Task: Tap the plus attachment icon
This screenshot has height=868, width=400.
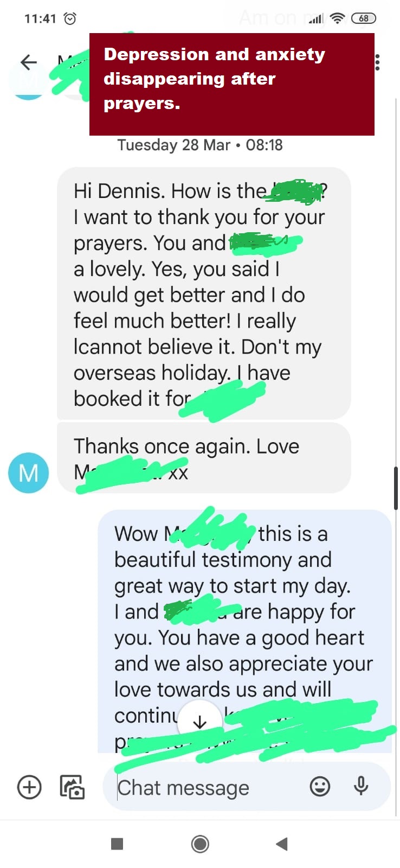Action: [x=29, y=787]
